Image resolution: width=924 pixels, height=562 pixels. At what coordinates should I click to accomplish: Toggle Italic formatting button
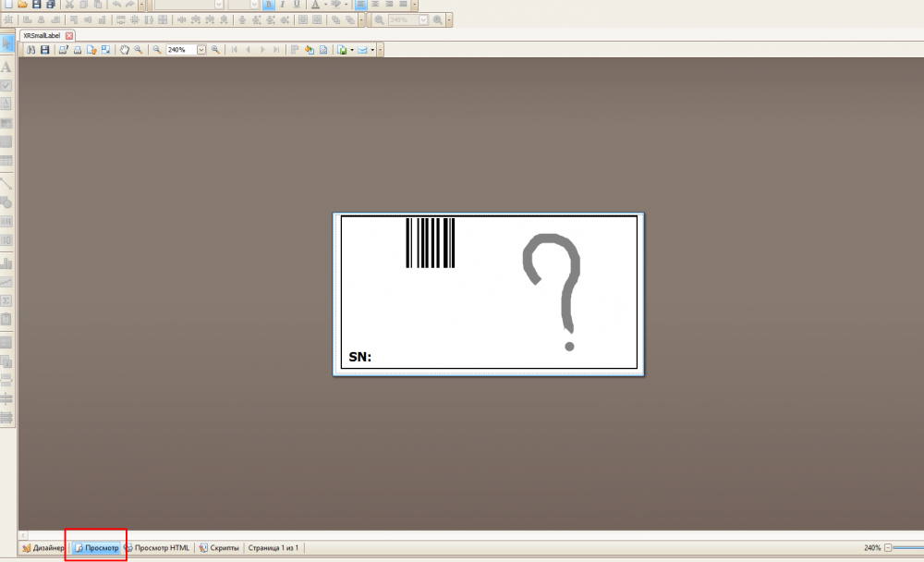[282, 5]
